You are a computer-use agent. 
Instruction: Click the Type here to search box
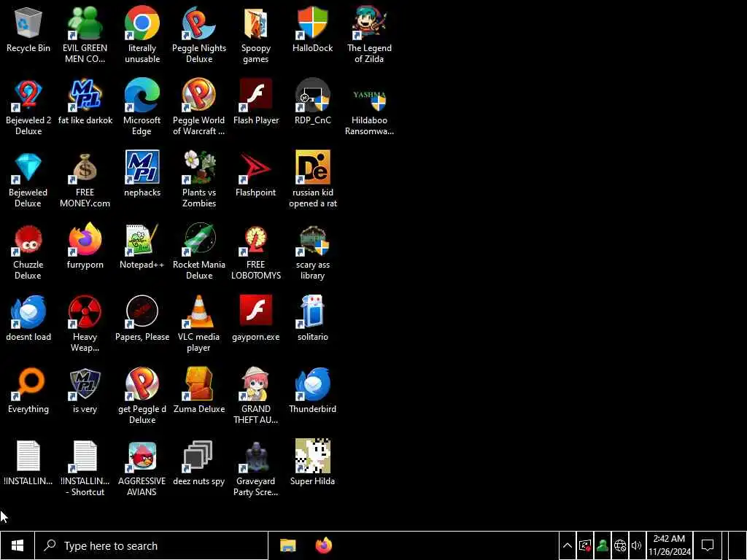[152, 545]
